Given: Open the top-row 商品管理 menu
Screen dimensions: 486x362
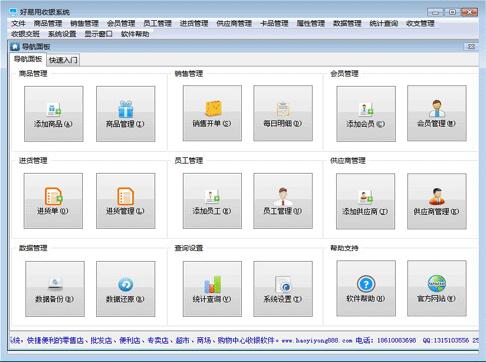Looking at the screenshot, I should pos(48,23).
